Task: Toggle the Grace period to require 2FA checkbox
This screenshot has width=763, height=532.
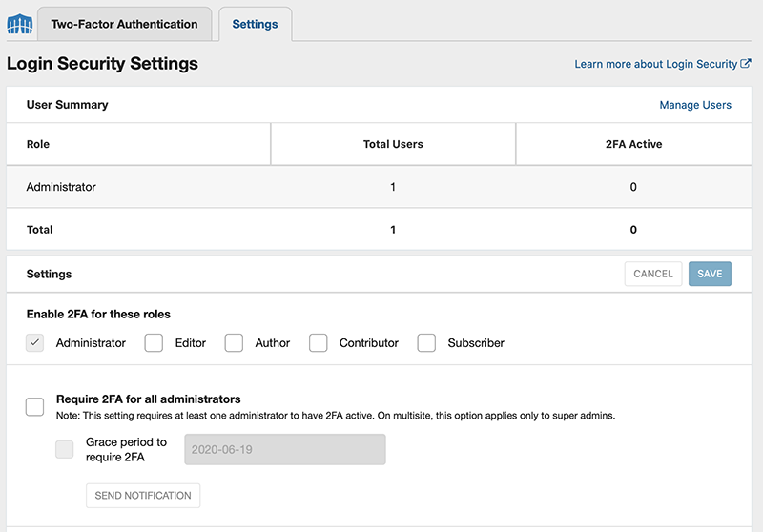Action: 64,449
